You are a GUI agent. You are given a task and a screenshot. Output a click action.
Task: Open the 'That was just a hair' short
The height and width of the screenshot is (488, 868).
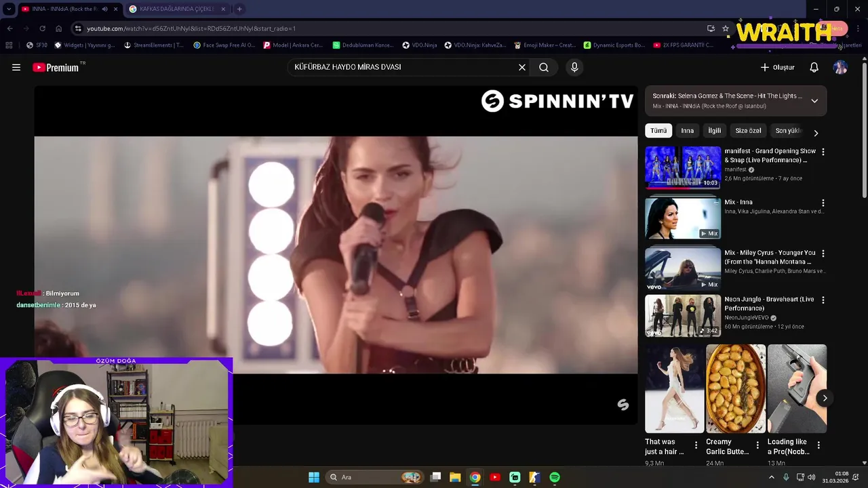(675, 388)
